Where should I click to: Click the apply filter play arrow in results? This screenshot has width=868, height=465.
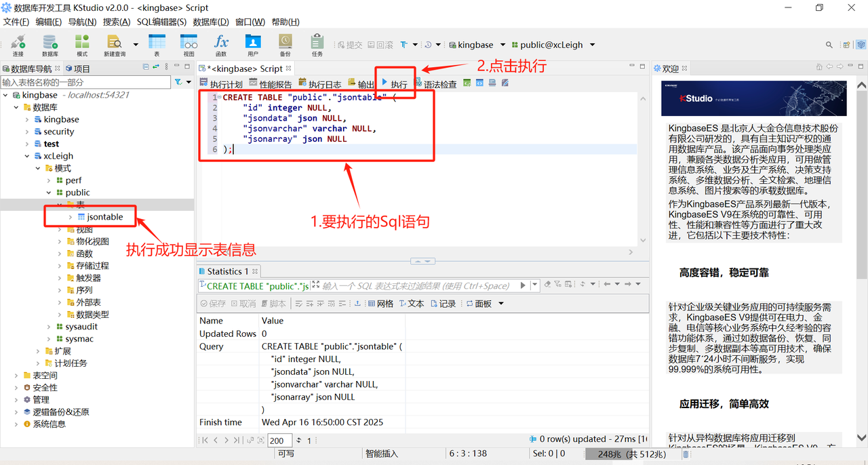(x=523, y=285)
